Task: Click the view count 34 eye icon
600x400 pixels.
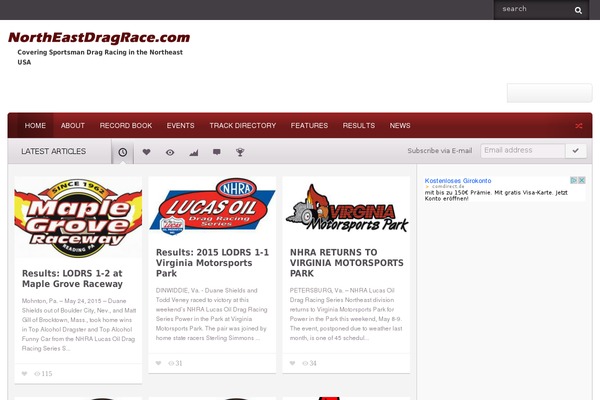Action: 305,363
